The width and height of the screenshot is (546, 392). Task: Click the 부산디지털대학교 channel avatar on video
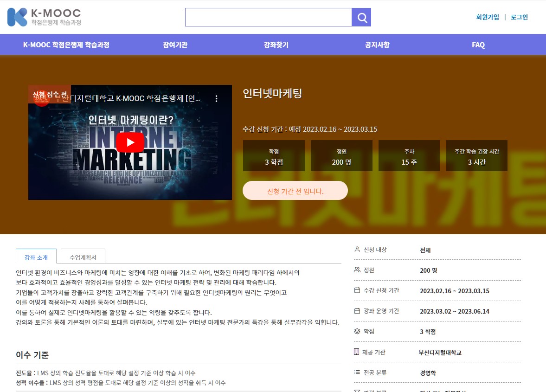point(41,98)
